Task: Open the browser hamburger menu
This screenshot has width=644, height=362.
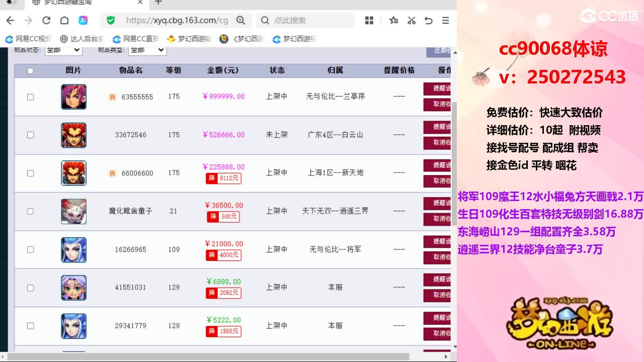Action: click(x=445, y=20)
